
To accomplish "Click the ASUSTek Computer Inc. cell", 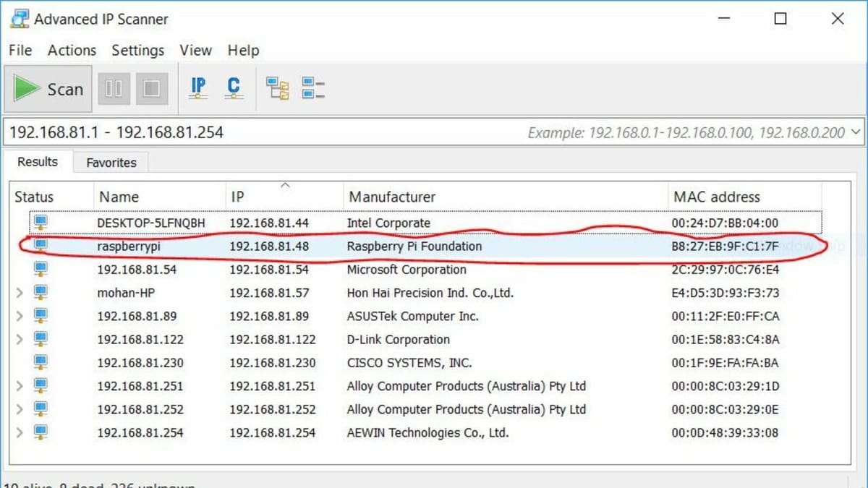I will point(413,316).
